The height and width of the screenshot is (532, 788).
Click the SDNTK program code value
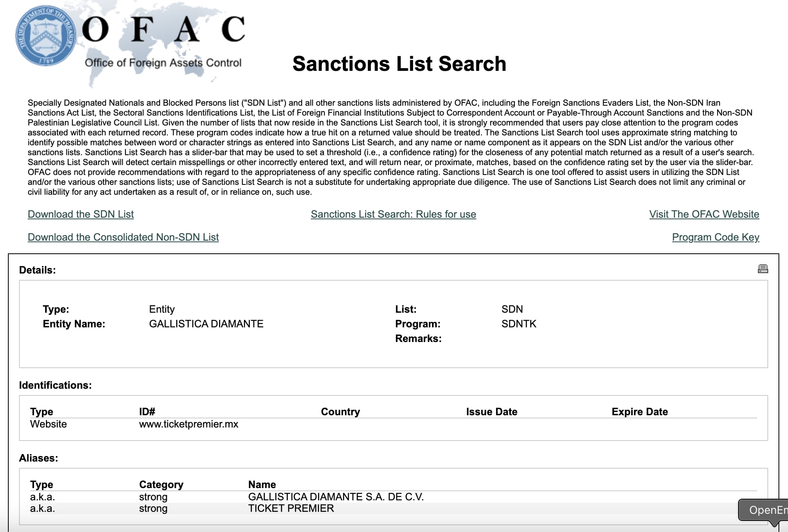point(518,324)
